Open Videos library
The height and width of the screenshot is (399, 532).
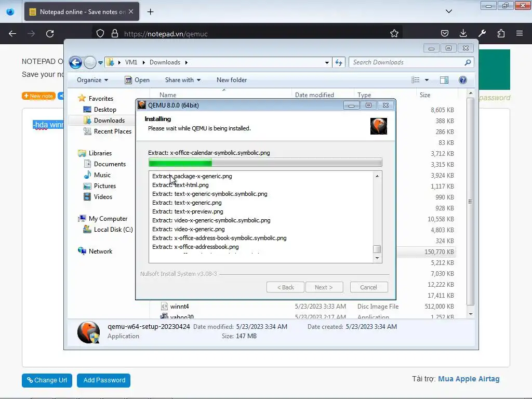[x=98, y=197]
